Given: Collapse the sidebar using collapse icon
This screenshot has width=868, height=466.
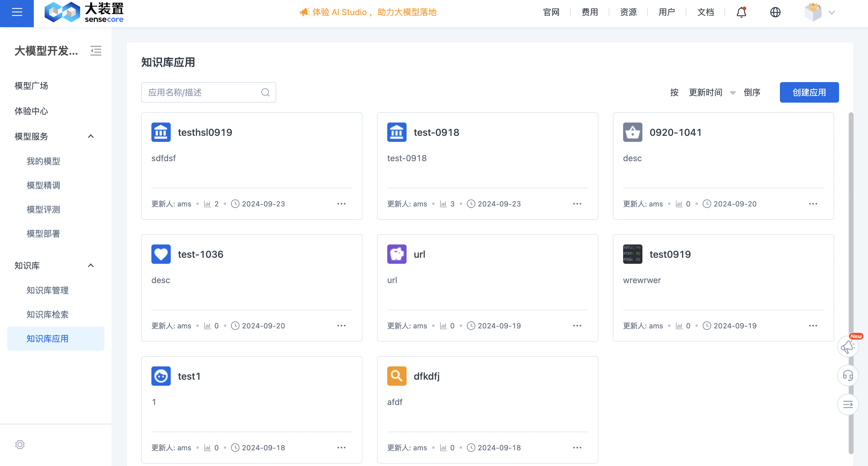Looking at the screenshot, I should coord(96,51).
